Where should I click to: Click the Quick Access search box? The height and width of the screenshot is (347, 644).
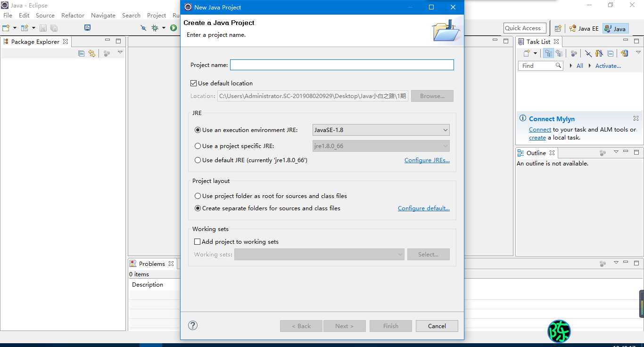coord(525,28)
